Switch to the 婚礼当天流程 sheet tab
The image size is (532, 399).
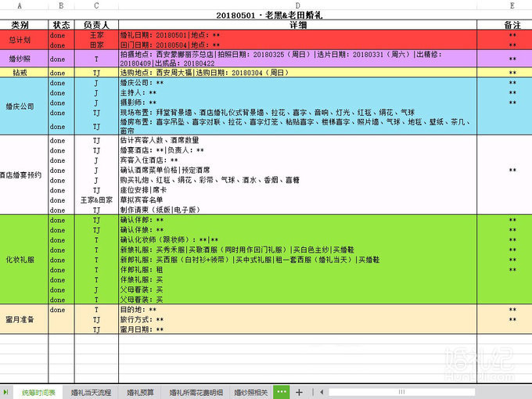[91, 392]
